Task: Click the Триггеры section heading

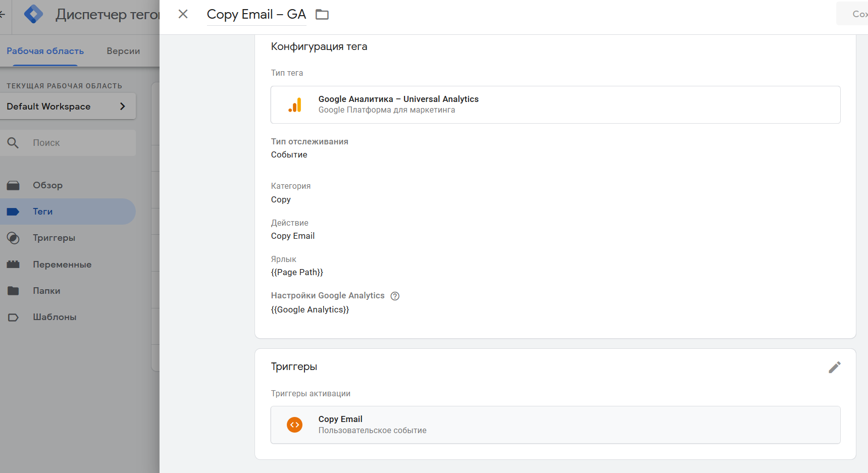Action: point(294,366)
